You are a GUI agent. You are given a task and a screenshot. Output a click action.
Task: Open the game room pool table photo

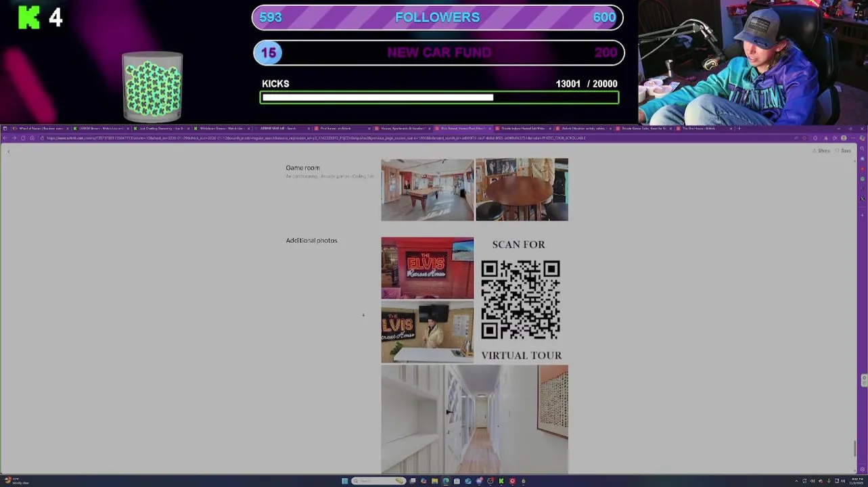click(427, 189)
